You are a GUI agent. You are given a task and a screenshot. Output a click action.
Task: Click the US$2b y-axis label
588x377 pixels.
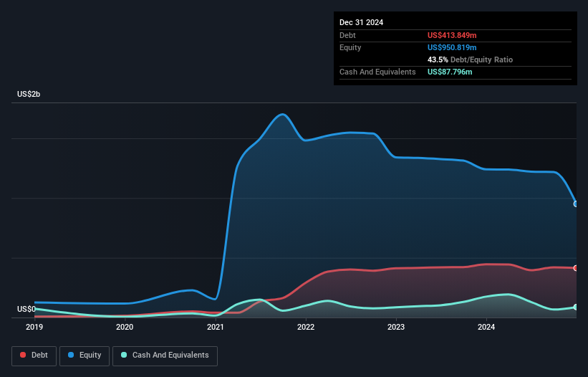[x=29, y=94]
